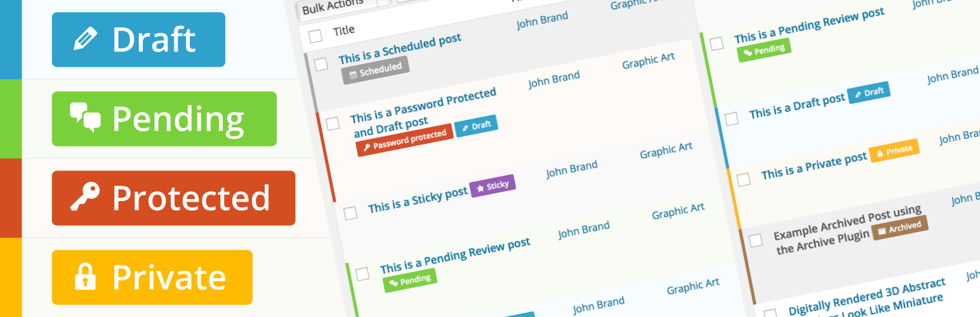
Task: Click the red Password protected label
Action: (x=404, y=140)
